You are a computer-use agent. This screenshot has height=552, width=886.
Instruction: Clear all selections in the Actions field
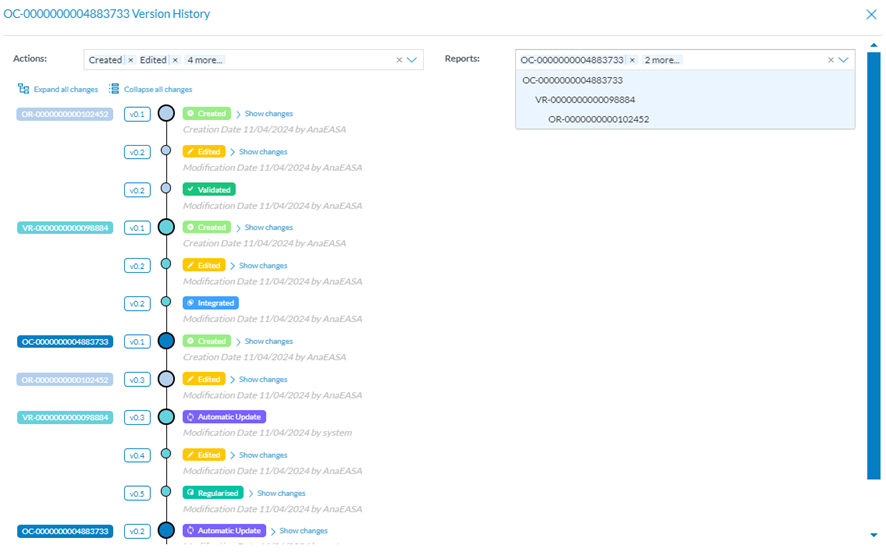(399, 60)
